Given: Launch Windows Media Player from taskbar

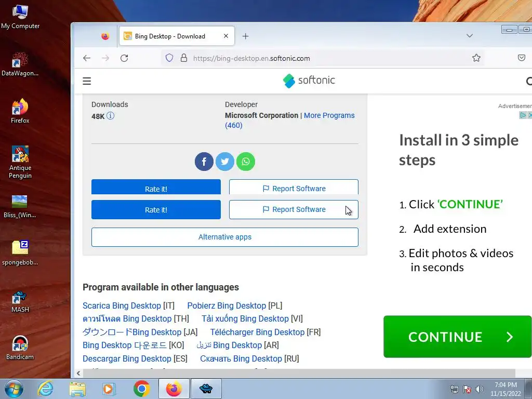Looking at the screenshot, I should pyautogui.click(x=109, y=389).
